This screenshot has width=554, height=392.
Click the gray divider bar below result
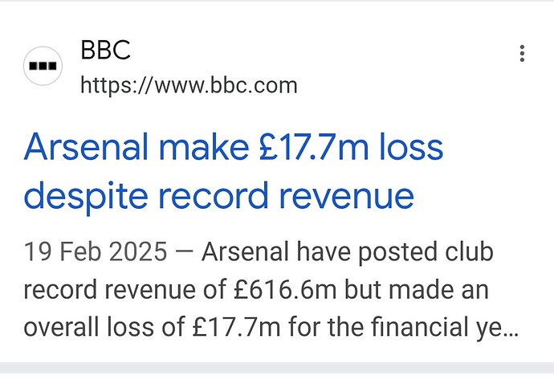277,368
